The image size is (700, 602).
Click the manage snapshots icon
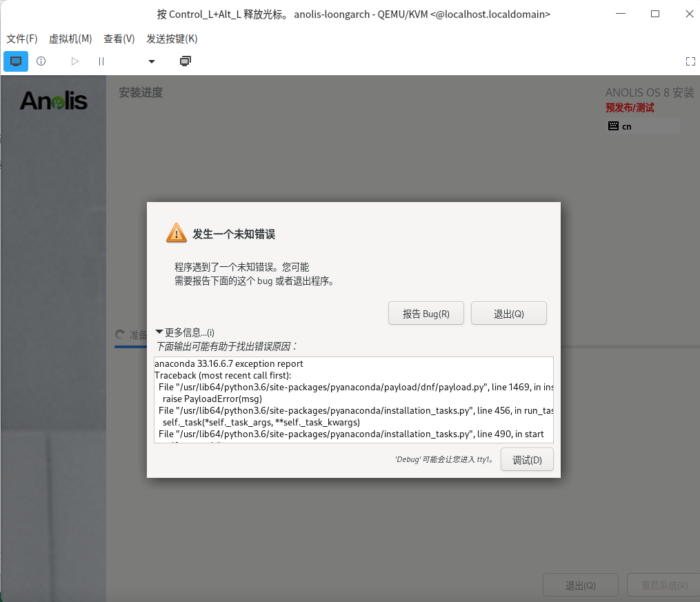185,61
